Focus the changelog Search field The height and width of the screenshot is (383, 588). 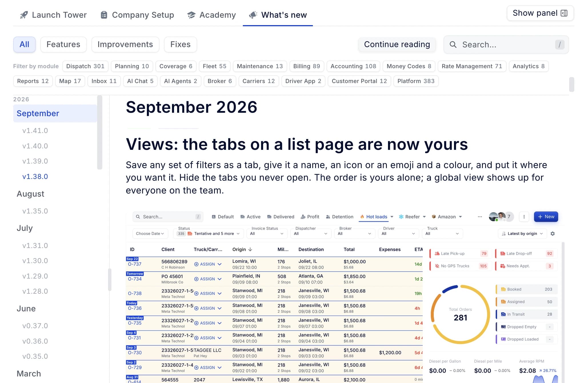click(x=506, y=45)
